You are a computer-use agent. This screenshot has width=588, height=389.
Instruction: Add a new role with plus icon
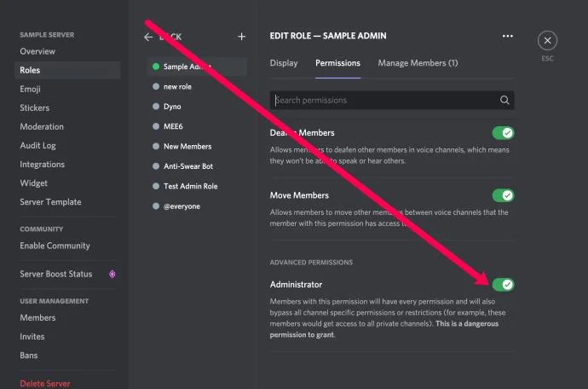pyautogui.click(x=242, y=37)
